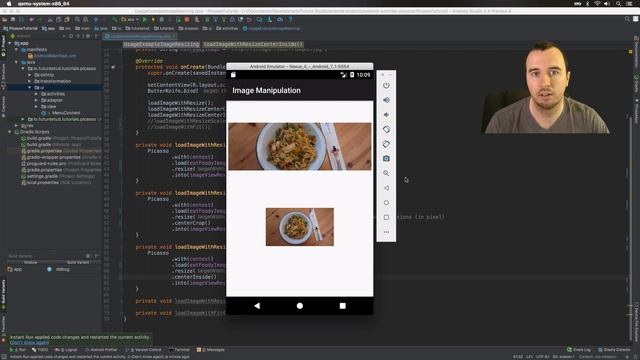Viewport: 640px width, 360px height.
Task: Collapse the ui package node
Action: [x=30, y=87]
